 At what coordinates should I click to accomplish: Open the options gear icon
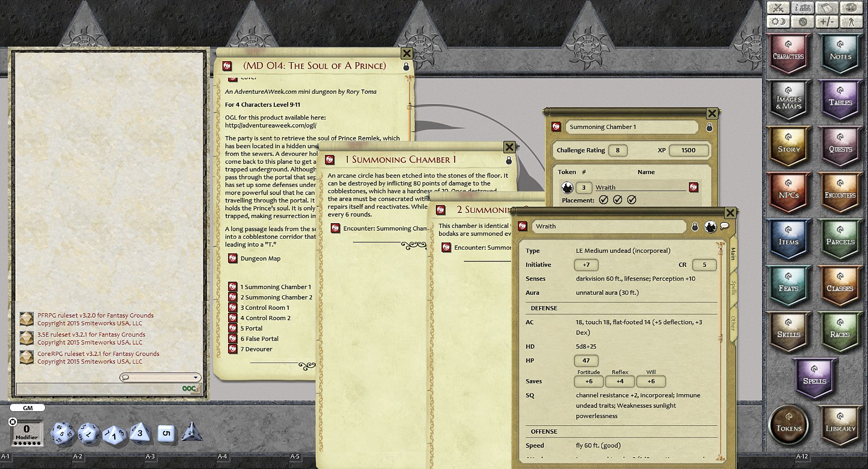tap(802, 22)
